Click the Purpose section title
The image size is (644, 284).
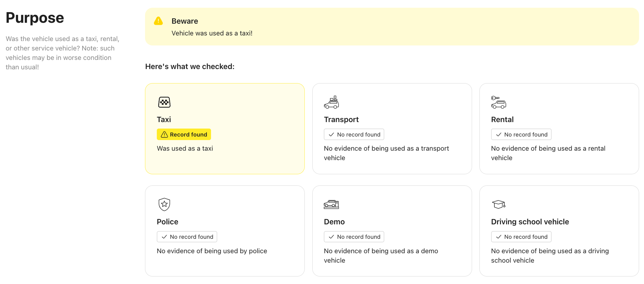click(x=35, y=18)
